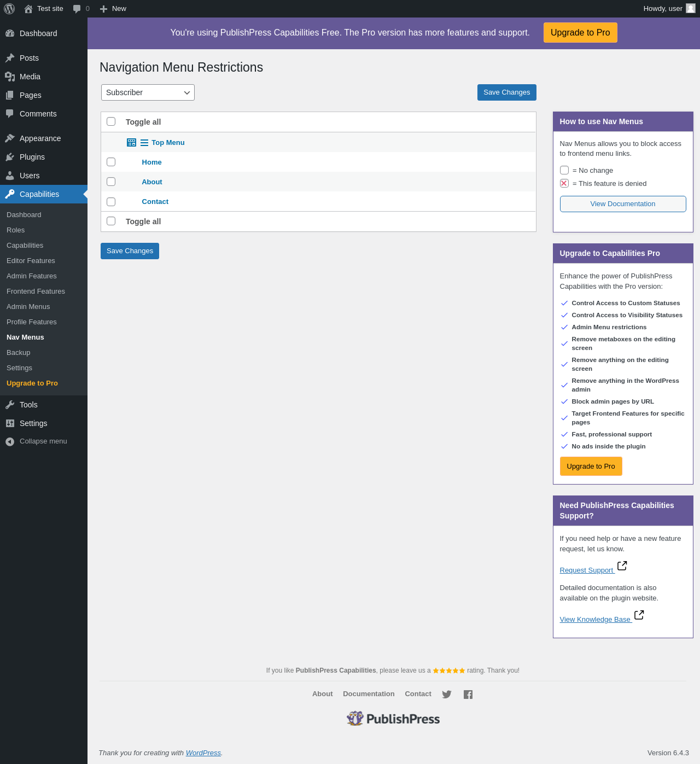The height and width of the screenshot is (764, 700).
Task: Open the PublishPress Facebook icon link
Action: (x=468, y=695)
